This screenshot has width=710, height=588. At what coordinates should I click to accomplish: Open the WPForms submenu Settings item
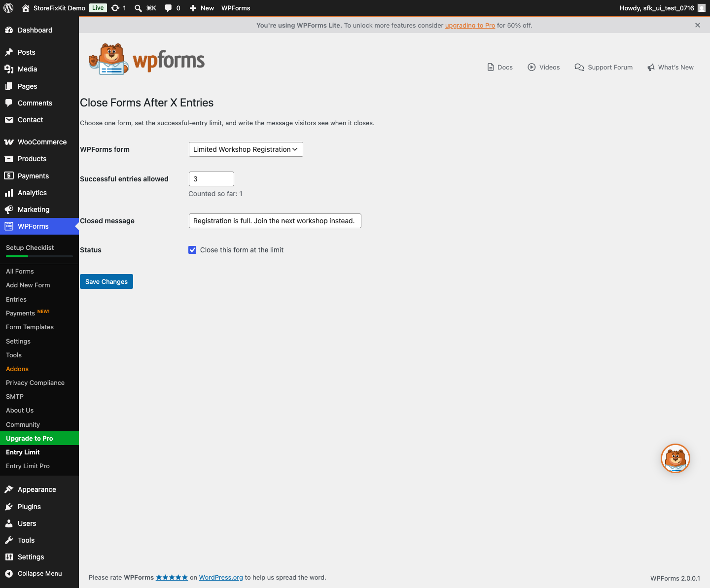pos(18,341)
